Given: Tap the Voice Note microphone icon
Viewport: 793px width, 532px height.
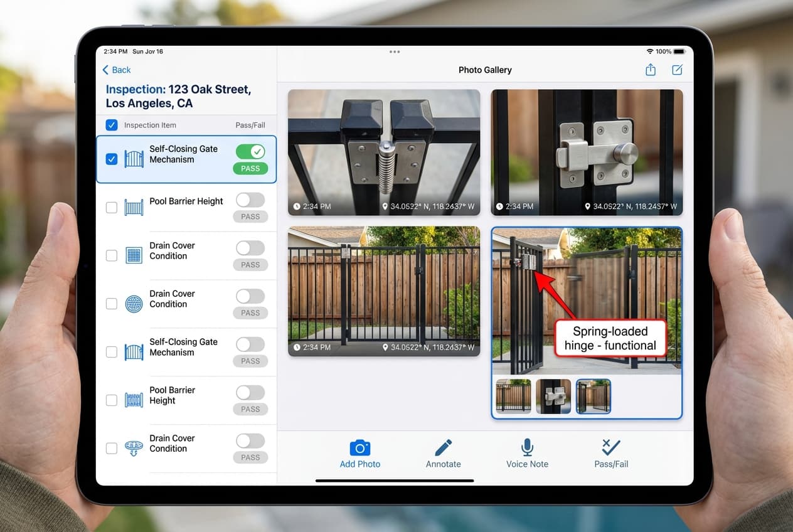Looking at the screenshot, I should pos(526,447).
